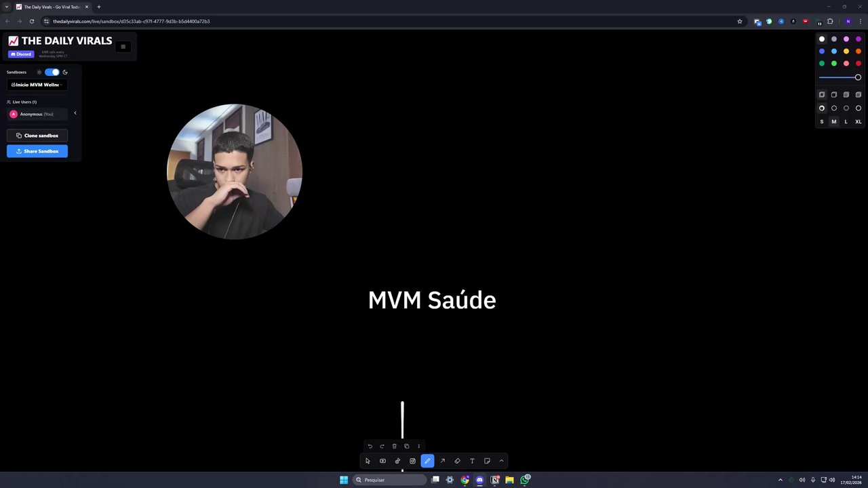Delete selection with the trash icon
Screen dimensions: 868x488
[394, 446]
